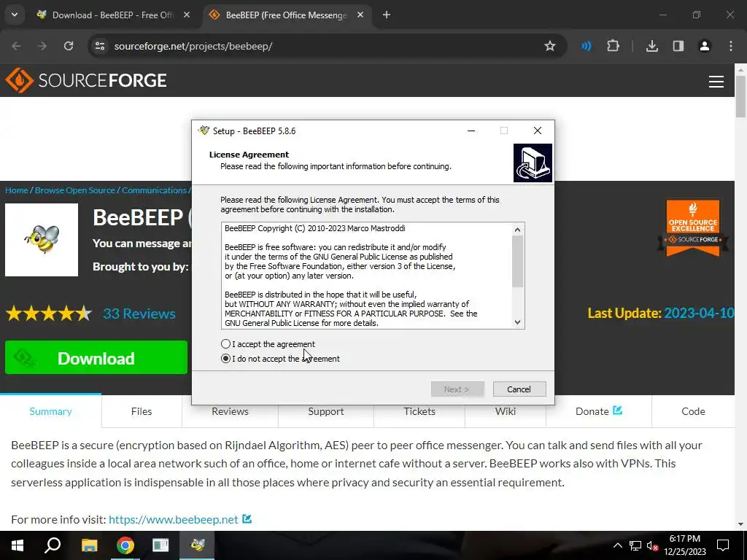This screenshot has height=560, width=747.
Task: Close the 'BeeBEEP (Free Office Messenger' tab
Action: click(x=360, y=15)
